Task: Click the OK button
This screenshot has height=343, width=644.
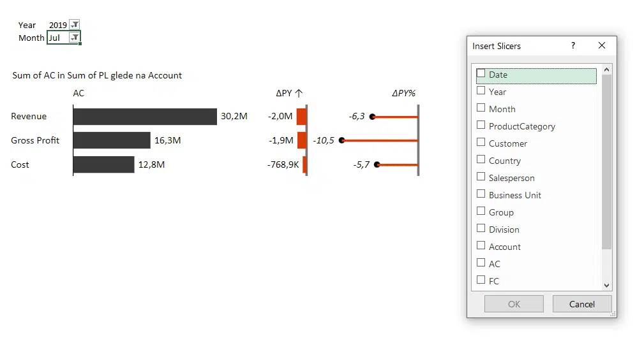Action: click(x=514, y=304)
